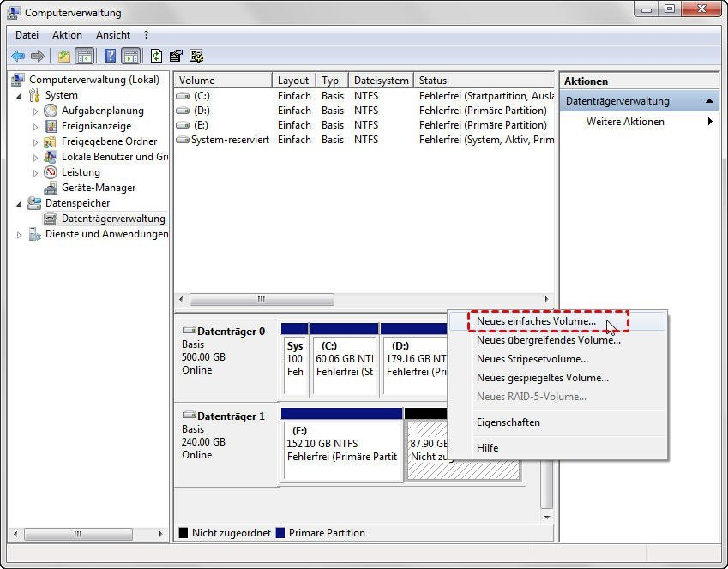Click the Up one level folder icon
The height and width of the screenshot is (569, 728).
[64, 57]
